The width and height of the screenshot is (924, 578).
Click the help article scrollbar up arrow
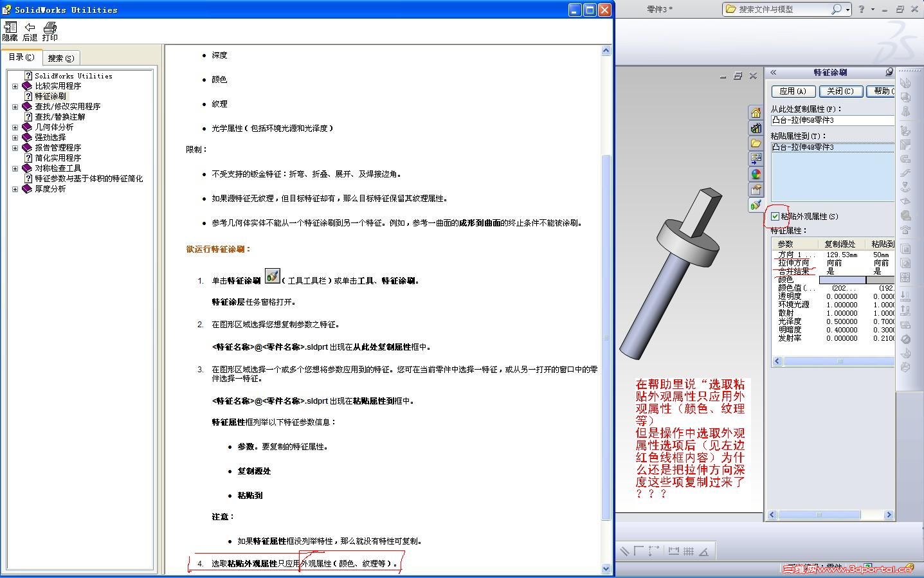pos(606,50)
